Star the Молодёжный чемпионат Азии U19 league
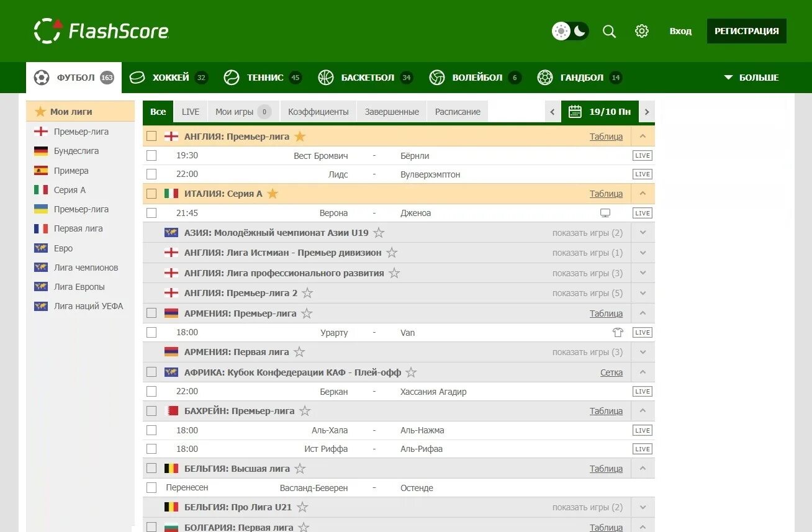Screen dimensions: 812x532 point(379,233)
